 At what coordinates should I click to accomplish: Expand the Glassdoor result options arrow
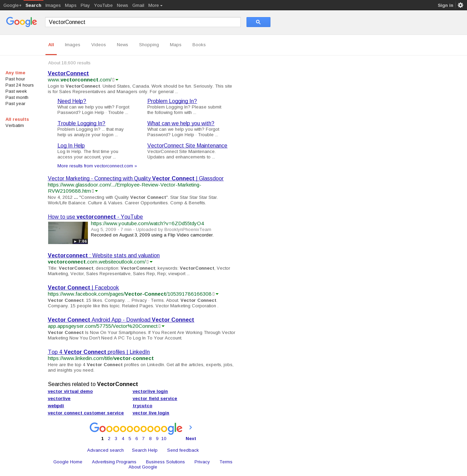pos(96,191)
